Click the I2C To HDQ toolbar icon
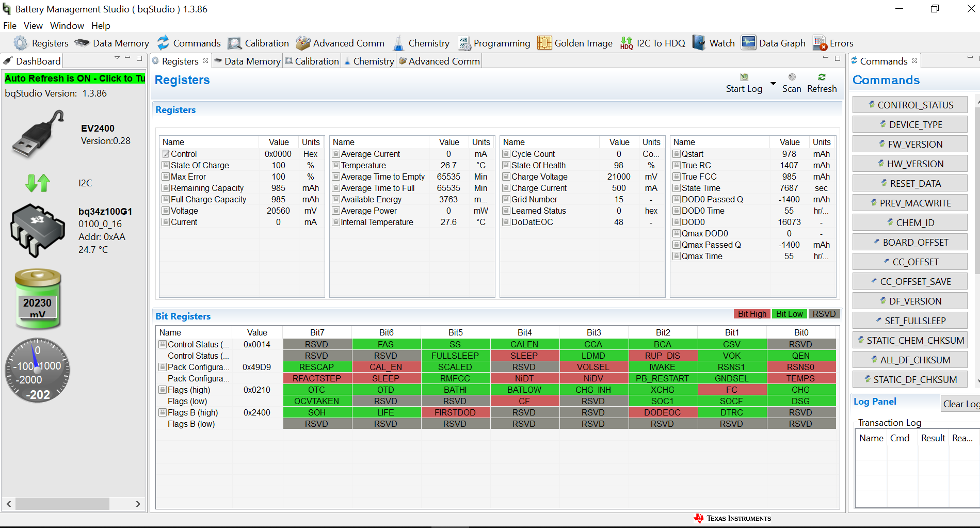Screen dimensions: 980x528 click(626, 43)
